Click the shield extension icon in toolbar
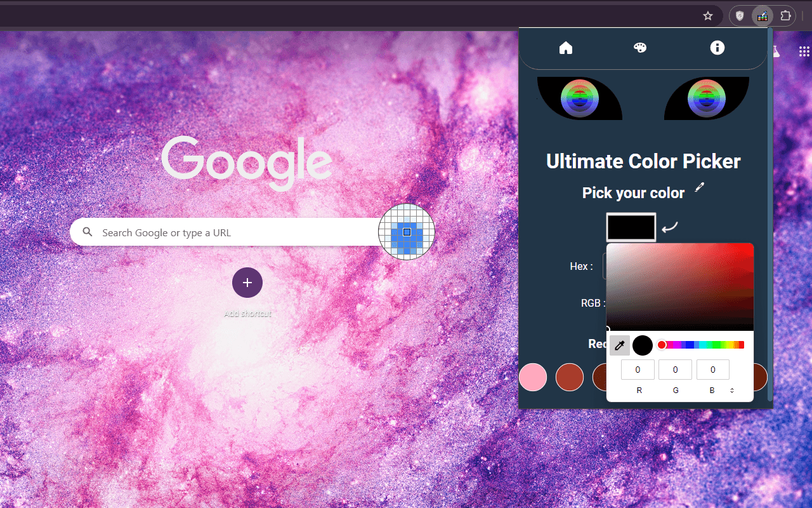The height and width of the screenshot is (508, 812). 740,16
